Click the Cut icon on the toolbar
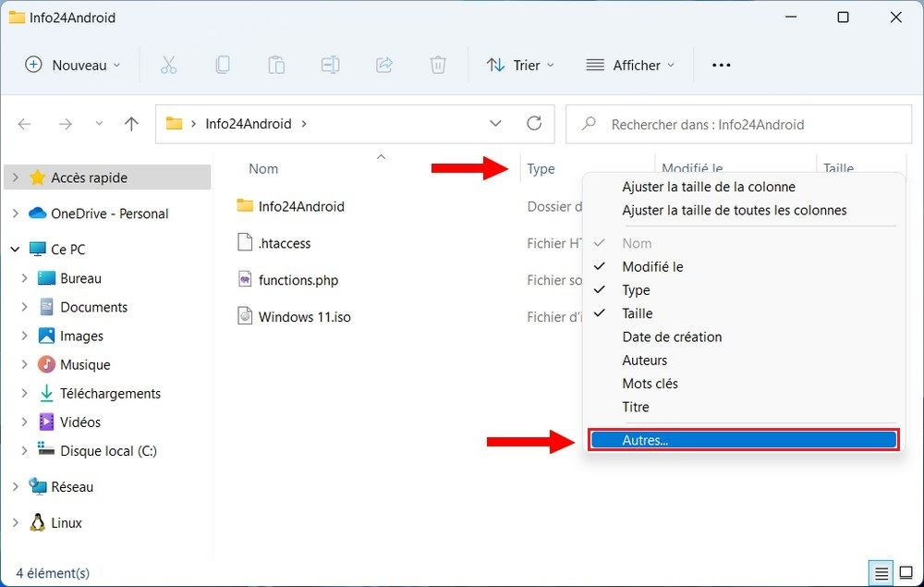Viewport: 924px width, 587px height. tap(169, 65)
